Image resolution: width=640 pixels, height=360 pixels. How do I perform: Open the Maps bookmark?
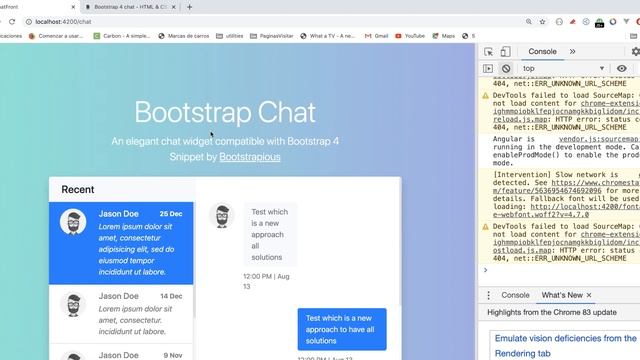point(444,36)
